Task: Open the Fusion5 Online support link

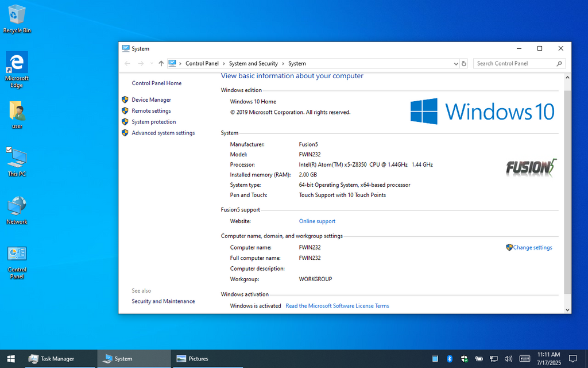Action: point(317,221)
